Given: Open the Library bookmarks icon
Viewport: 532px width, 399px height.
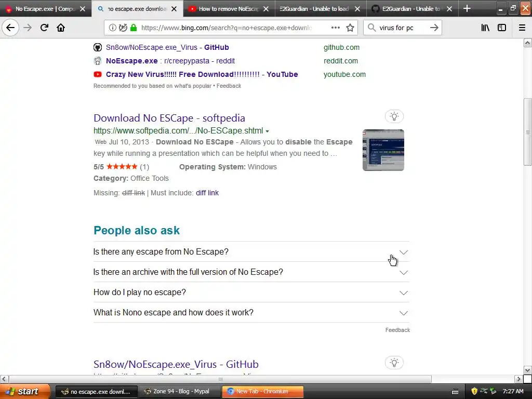Looking at the screenshot, I should [485, 28].
